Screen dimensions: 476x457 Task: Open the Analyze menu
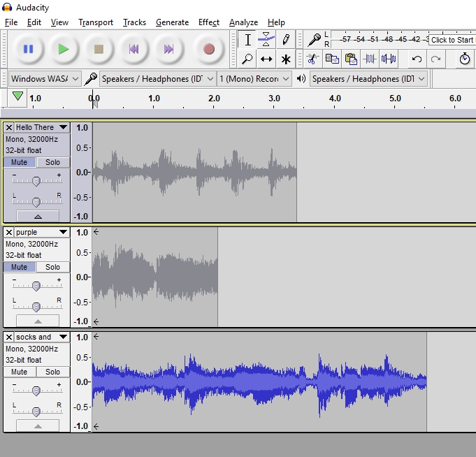[243, 22]
